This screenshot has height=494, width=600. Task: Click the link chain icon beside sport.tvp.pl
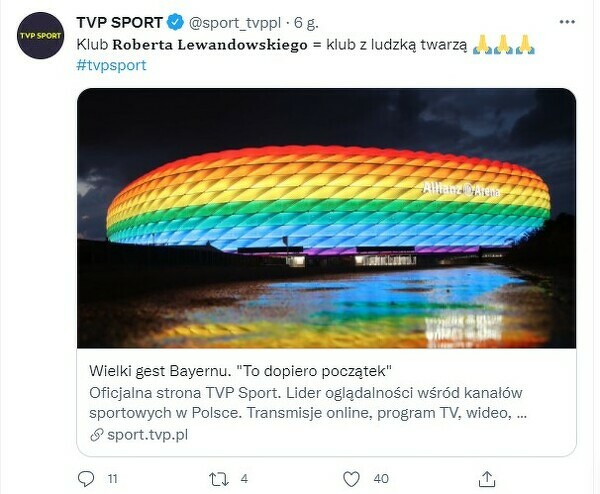pyautogui.click(x=97, y=435)
